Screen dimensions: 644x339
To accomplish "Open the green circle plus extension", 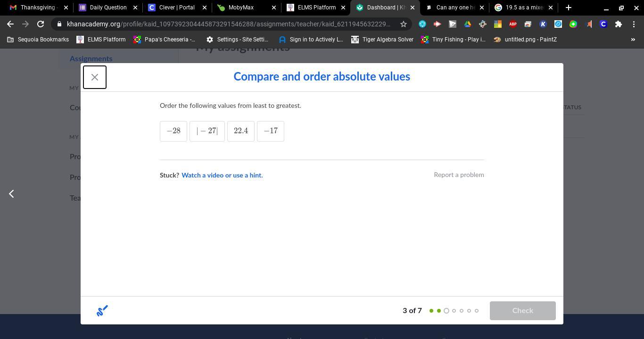I will (x=573, y=24).
